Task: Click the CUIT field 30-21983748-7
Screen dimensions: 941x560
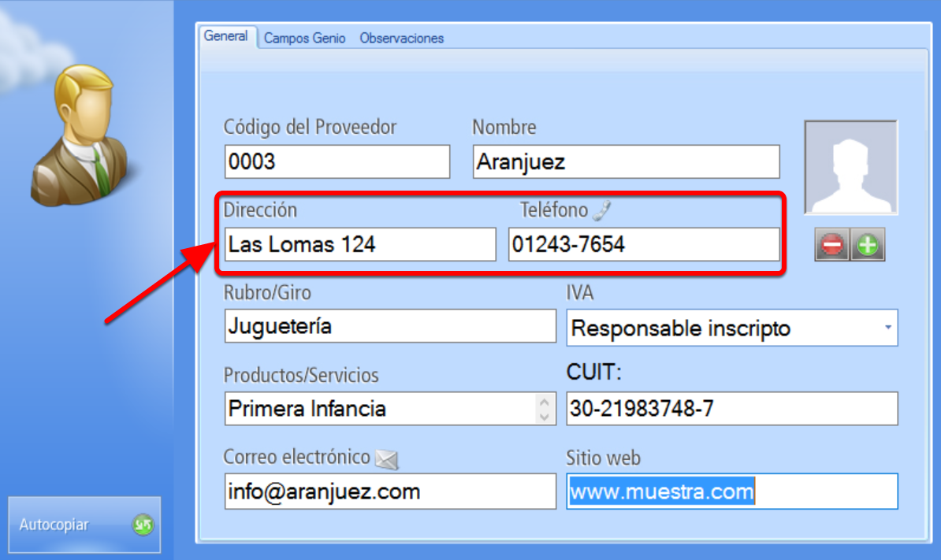Action: 732,409
